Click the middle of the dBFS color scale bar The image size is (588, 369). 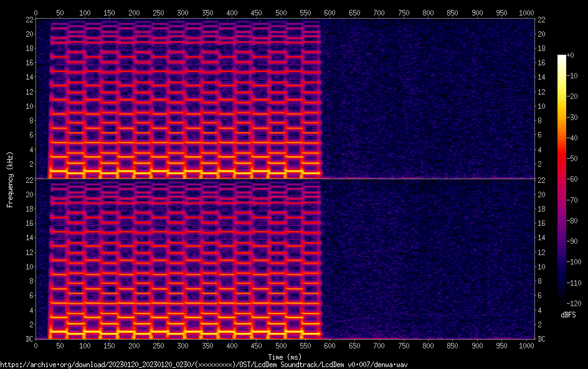pyautogui.click(x=562, y=180)
